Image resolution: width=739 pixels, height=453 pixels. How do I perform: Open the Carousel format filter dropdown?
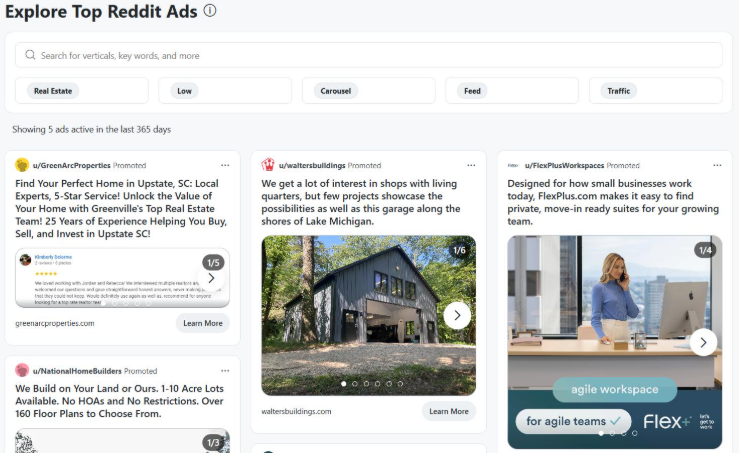pyautogui.click(x=369, y=91)
